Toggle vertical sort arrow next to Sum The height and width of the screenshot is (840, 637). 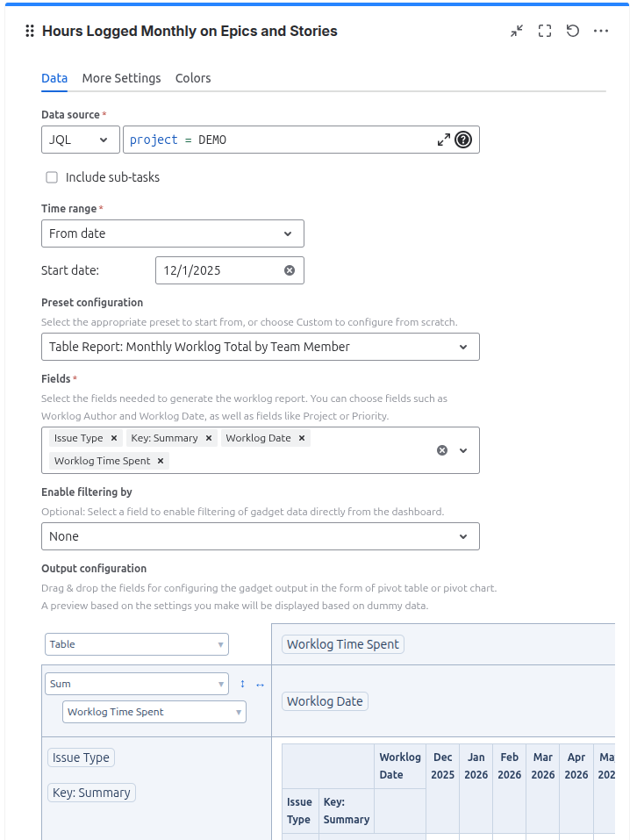point(242,684)
